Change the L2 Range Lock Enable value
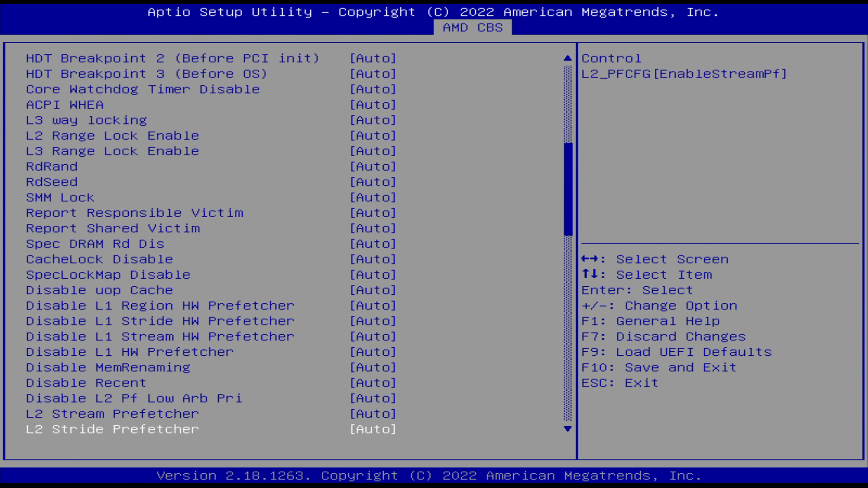This screenshot has width=868, height=488. pos(373,136)
